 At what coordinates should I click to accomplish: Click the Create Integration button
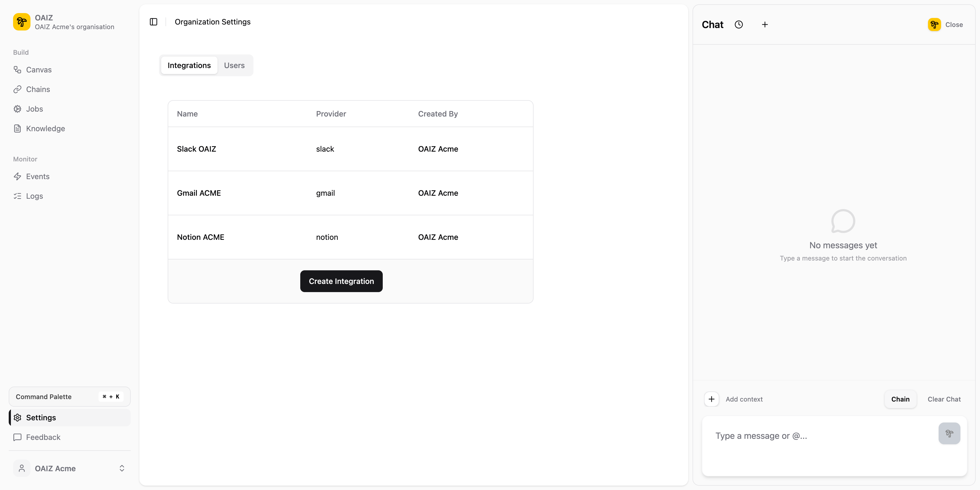click(x=341, y=281)
